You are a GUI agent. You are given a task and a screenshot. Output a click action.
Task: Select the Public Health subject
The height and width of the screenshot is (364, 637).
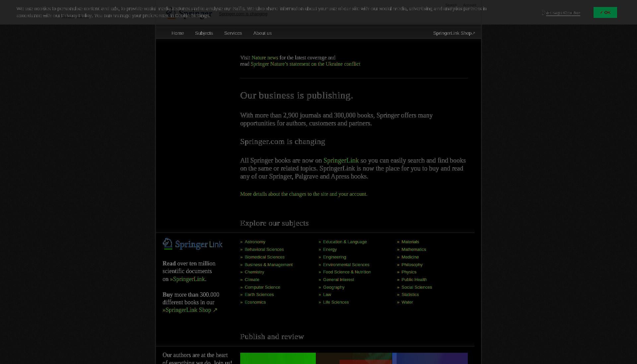(x=414, y=280)
